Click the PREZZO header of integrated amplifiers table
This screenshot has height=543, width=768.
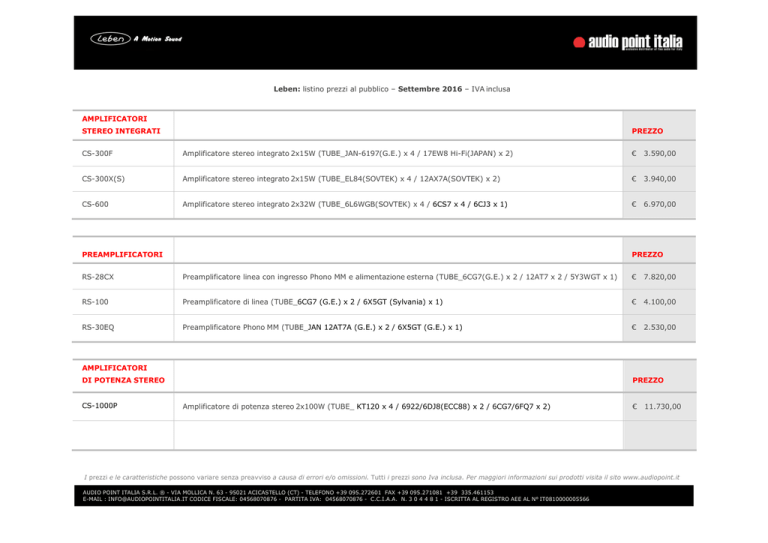click(x=647, y=131)
